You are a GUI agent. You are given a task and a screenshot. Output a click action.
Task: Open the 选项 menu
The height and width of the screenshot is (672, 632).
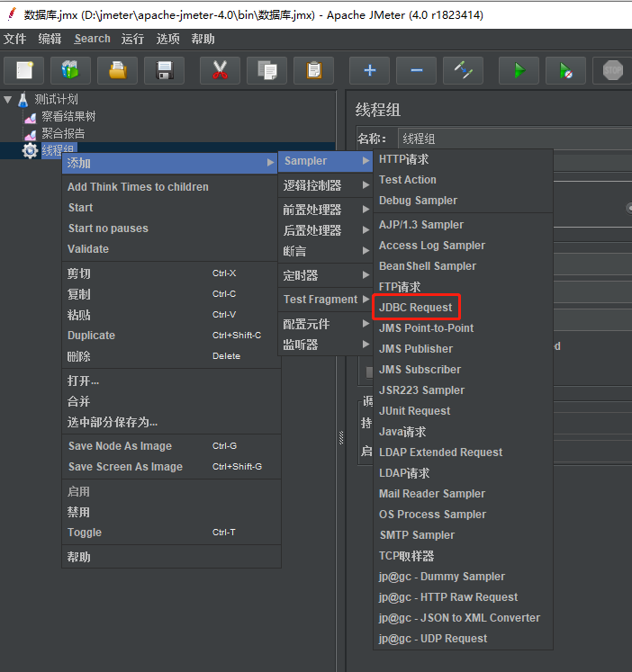(x=167, y=39)
